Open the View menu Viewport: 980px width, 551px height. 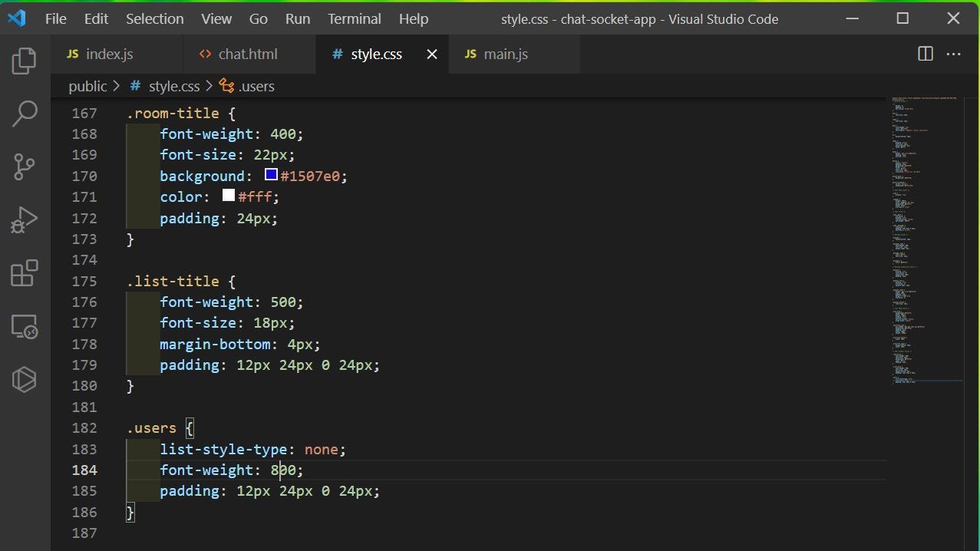pos(216,18)
